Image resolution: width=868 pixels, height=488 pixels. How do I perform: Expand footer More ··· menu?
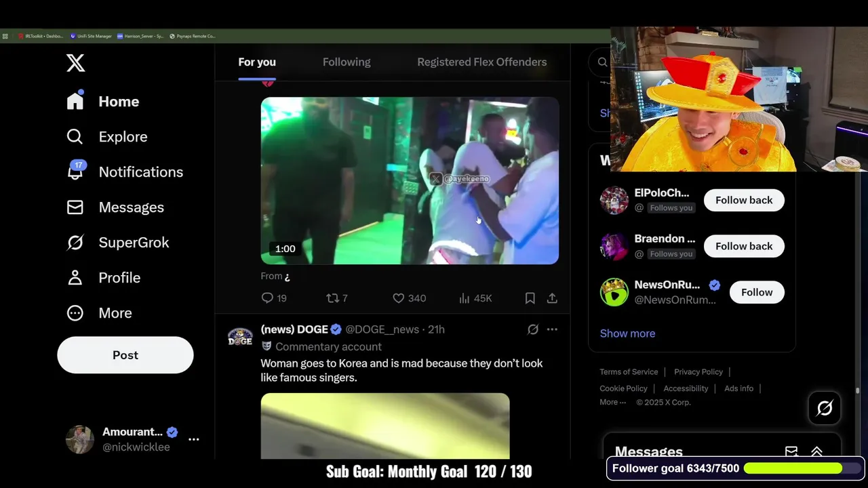coord(612,402)
